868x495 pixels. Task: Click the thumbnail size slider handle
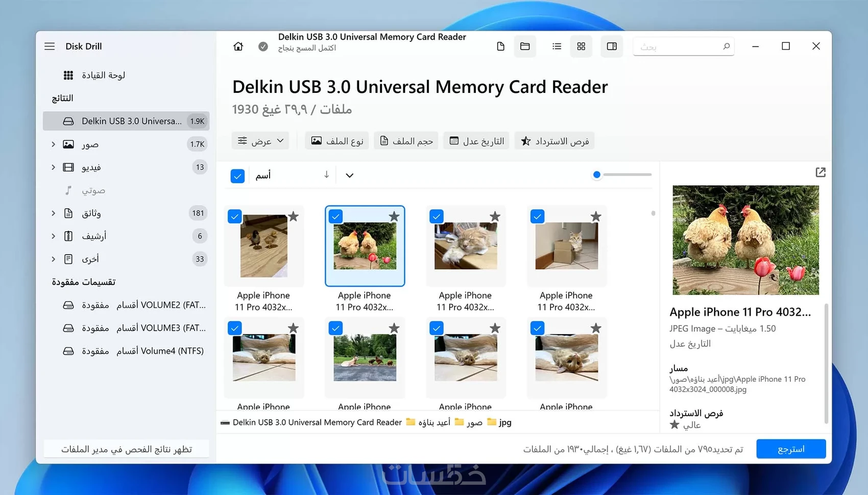596,175
